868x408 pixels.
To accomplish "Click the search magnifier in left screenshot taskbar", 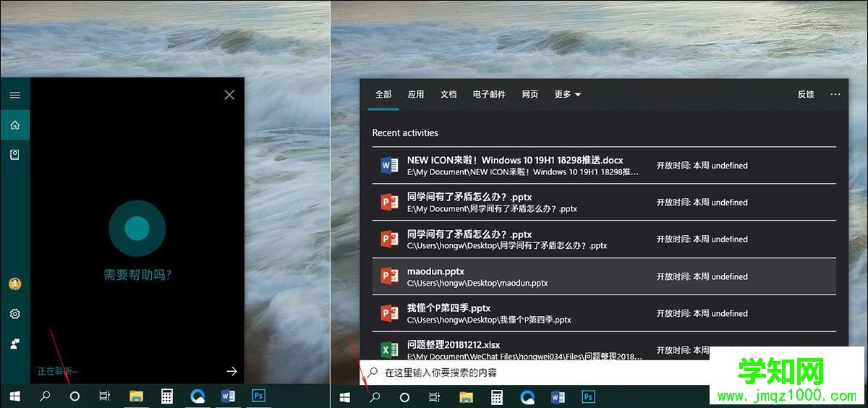I will coord(44,396).
